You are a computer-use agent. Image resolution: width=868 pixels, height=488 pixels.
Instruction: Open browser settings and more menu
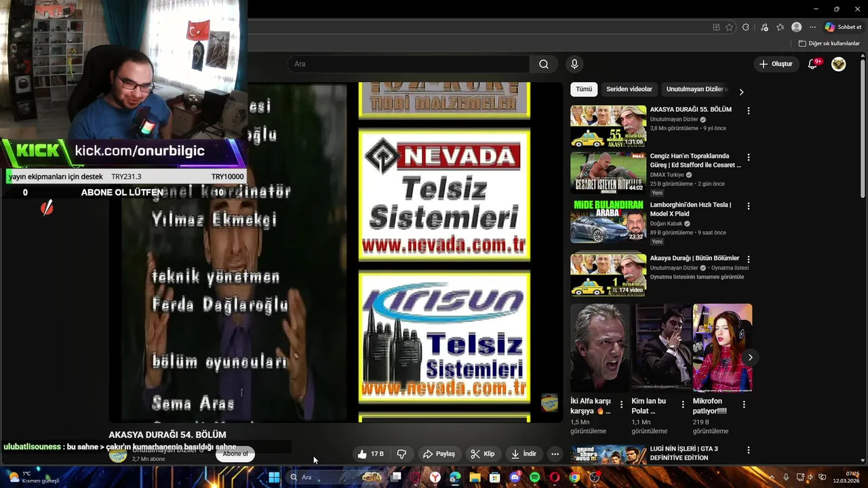(x=812, y=27)
